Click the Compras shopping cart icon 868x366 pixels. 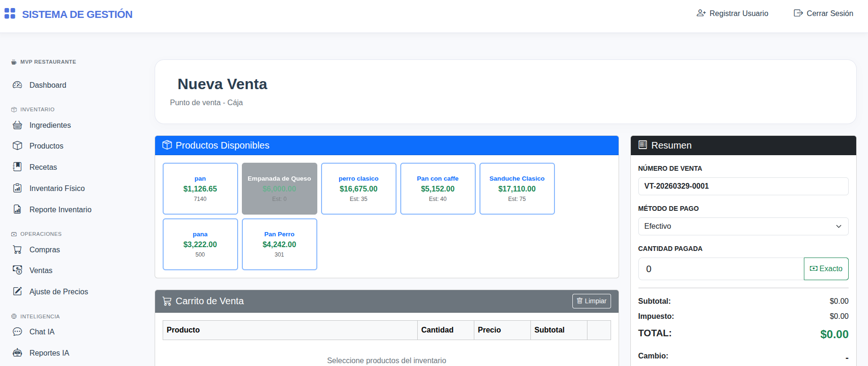17,250
